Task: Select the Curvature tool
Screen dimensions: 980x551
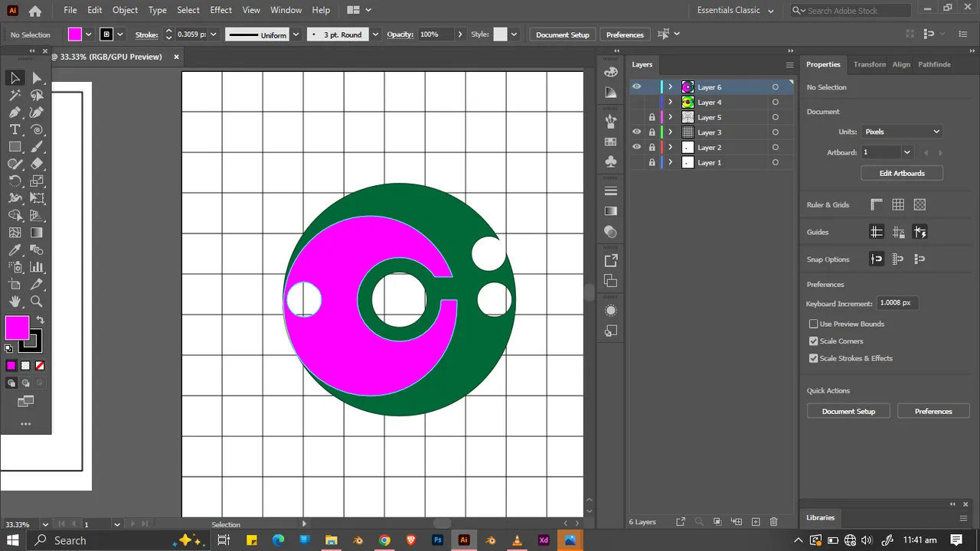Action: coord(37,112)
